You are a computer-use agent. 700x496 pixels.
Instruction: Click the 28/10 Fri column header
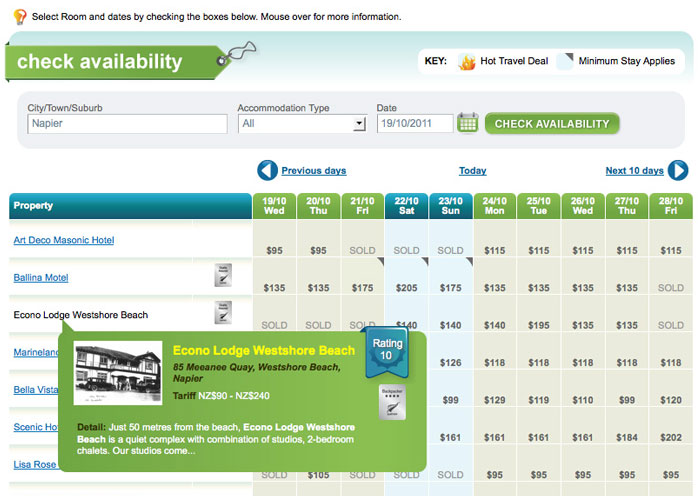(x=671, y=206)
